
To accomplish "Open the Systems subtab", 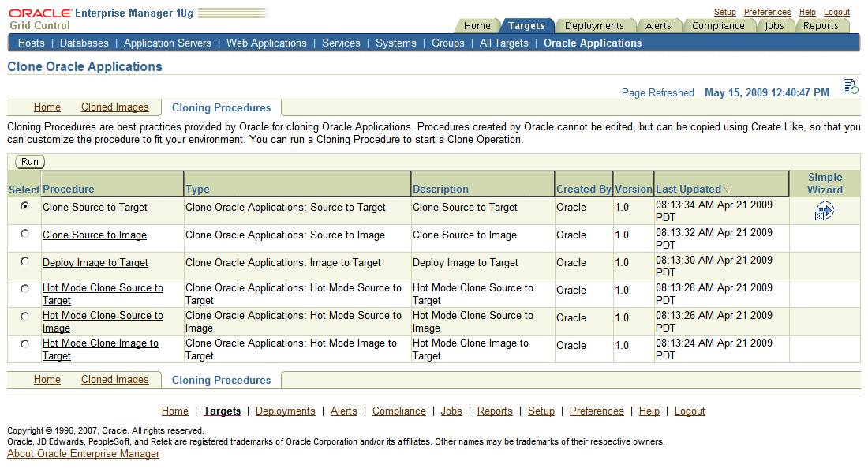I will pos(396,43).
